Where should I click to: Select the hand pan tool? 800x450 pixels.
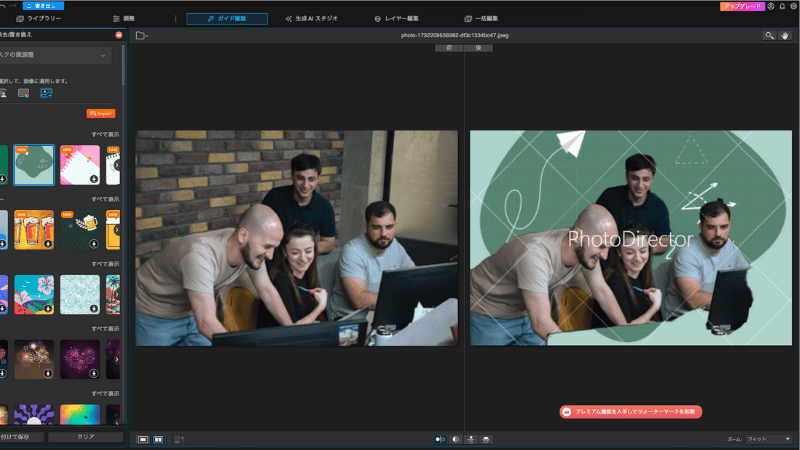point(785,36)
